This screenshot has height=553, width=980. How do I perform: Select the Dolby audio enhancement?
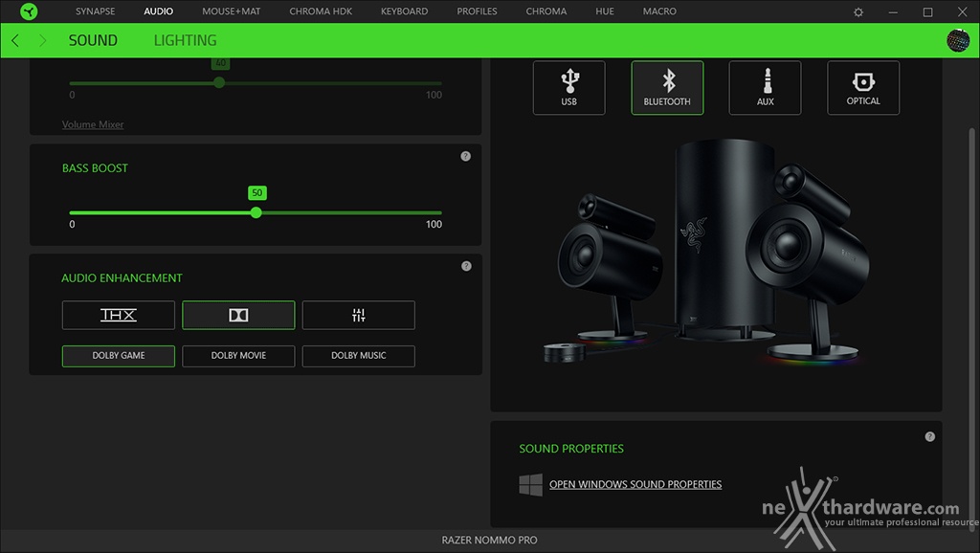(238, 315)
